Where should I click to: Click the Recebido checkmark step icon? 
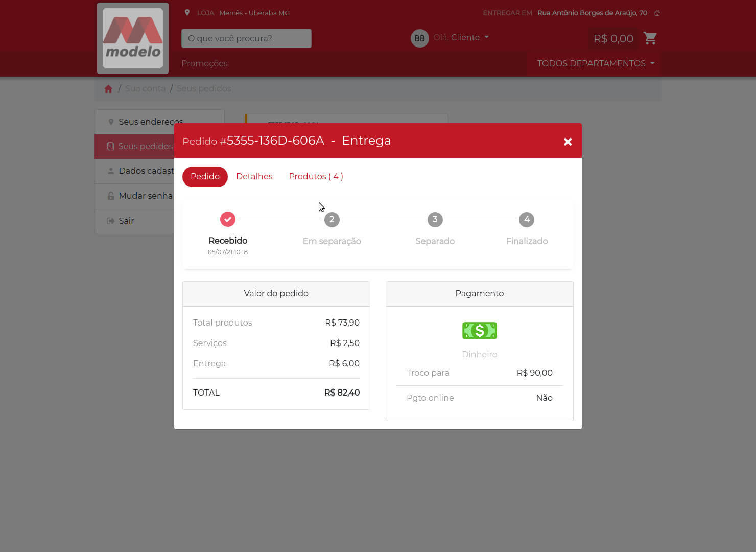point(228,219)
